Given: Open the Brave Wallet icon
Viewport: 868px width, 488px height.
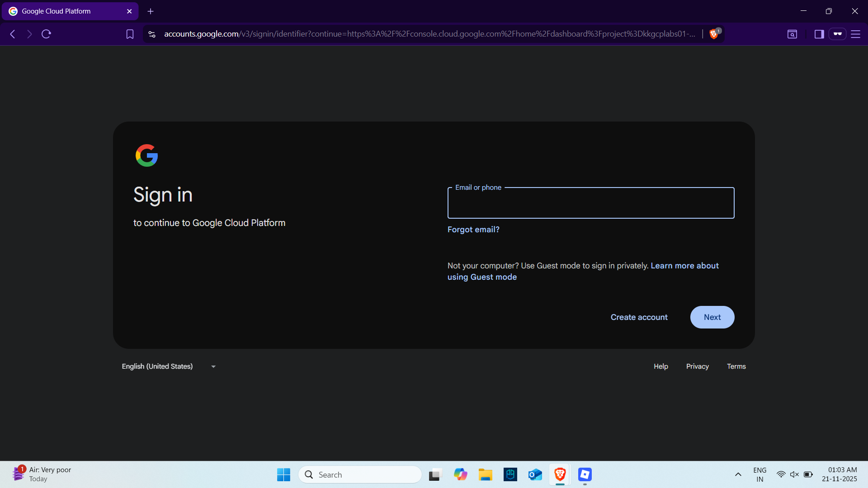Looking at the screenshot, I should click(837, 34).
